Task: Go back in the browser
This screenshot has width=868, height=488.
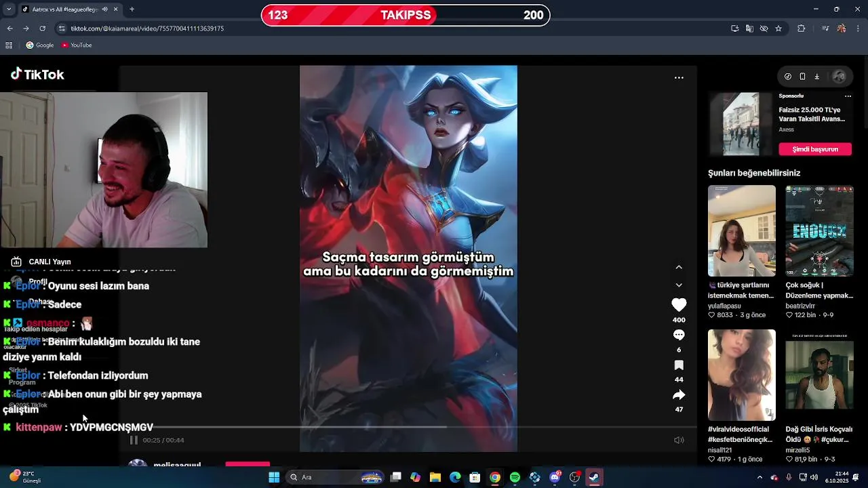Action: (x=9, y=28)
